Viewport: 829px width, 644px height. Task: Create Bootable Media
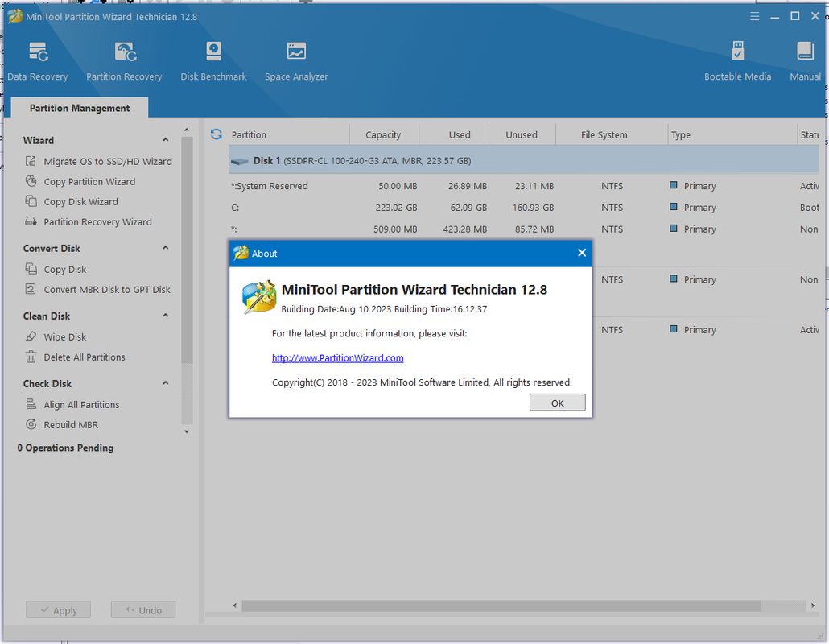737,61
